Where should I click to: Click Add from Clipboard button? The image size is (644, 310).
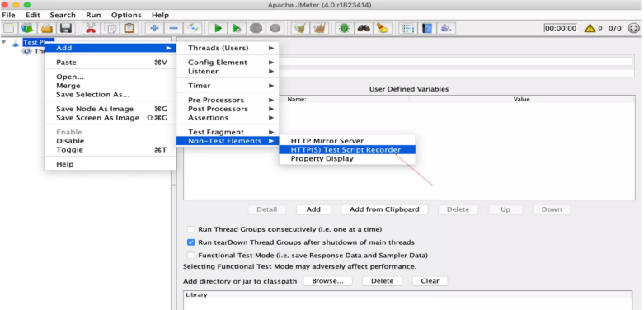click(384, 209)
